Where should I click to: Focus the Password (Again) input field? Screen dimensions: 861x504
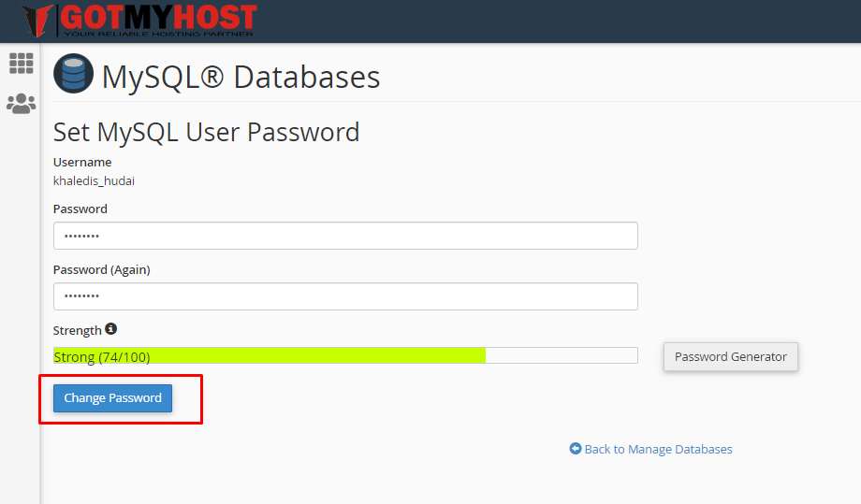[x=345, y=296]
